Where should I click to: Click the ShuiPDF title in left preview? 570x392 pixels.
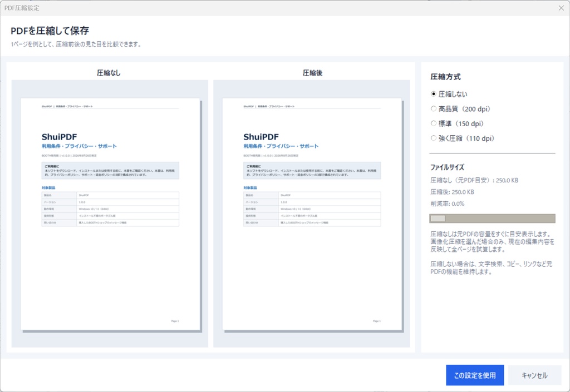(x=59, y=137)
